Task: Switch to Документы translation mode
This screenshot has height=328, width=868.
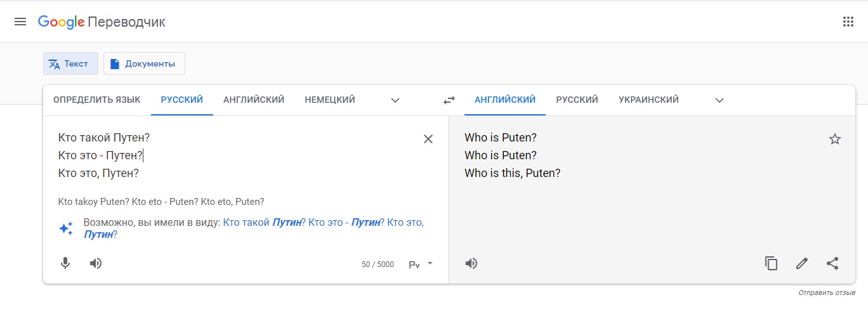Action: (x=144, y=63)
